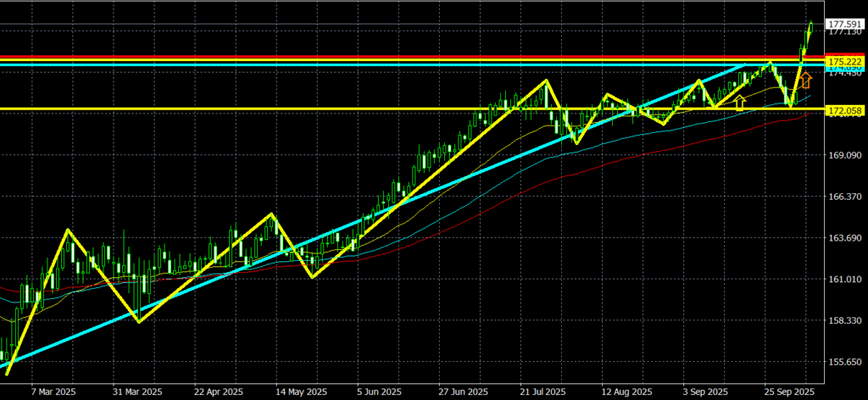
Task: Select the current price label 177.591
Action: (845, 24)
